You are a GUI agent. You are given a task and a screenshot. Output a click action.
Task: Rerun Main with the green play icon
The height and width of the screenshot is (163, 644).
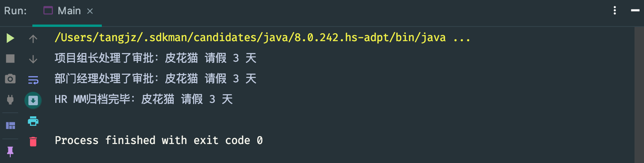click(10, 38)
